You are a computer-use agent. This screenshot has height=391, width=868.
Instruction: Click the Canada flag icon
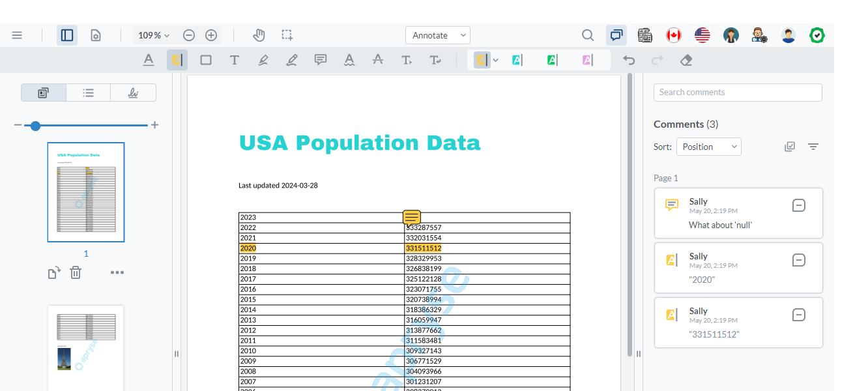point(674,35)
